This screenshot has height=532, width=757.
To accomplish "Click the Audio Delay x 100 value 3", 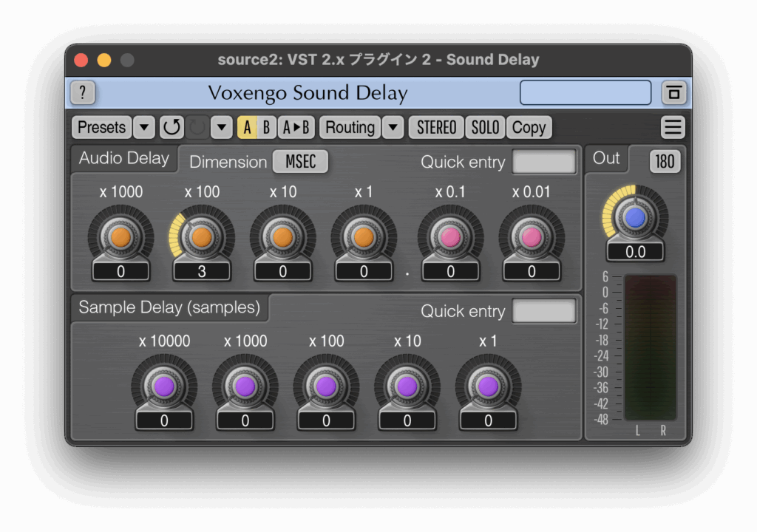I will [x=202, y=271].
